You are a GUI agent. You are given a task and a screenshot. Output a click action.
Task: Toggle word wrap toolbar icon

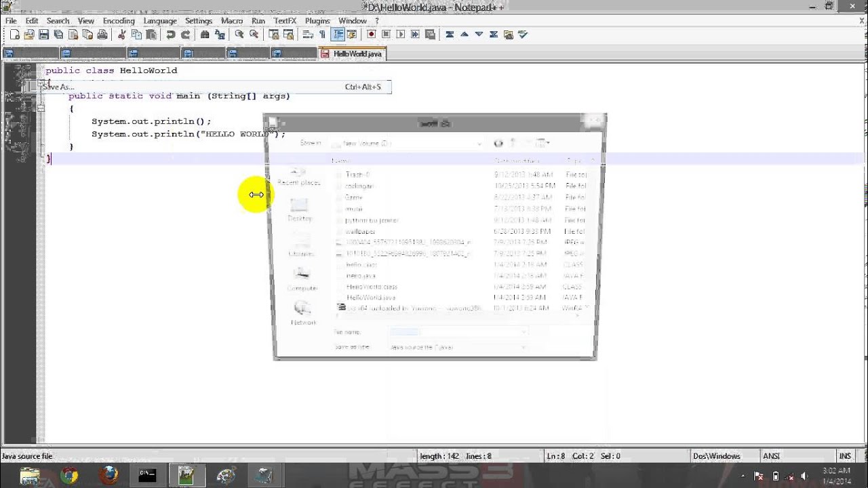pyautogui.click(x=307, y=35)
